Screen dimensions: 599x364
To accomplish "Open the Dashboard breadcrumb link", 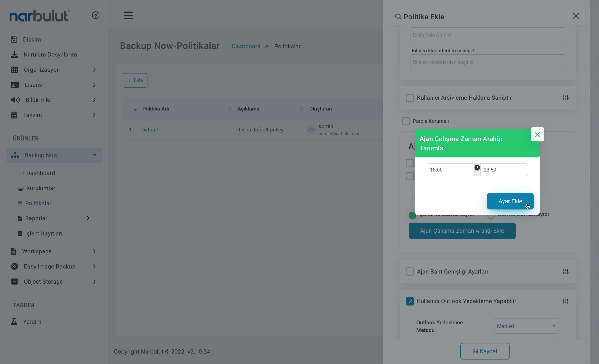I will pos(246,46).
